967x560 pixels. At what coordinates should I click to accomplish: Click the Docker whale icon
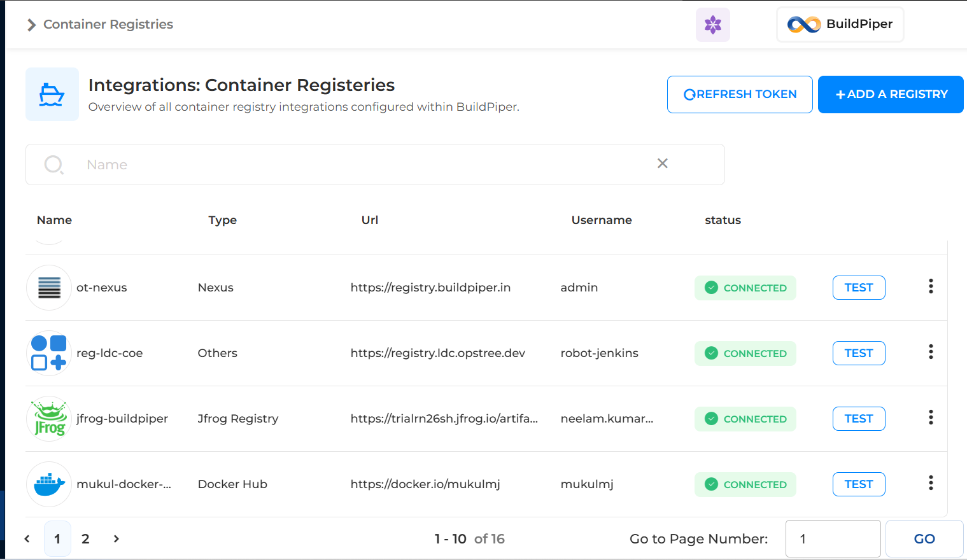(49, 484)
